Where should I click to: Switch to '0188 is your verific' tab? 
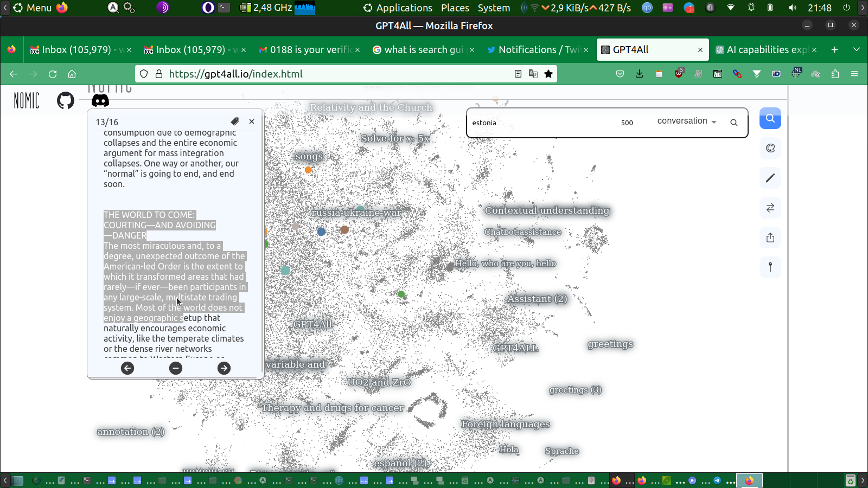[x=310, y=49]
